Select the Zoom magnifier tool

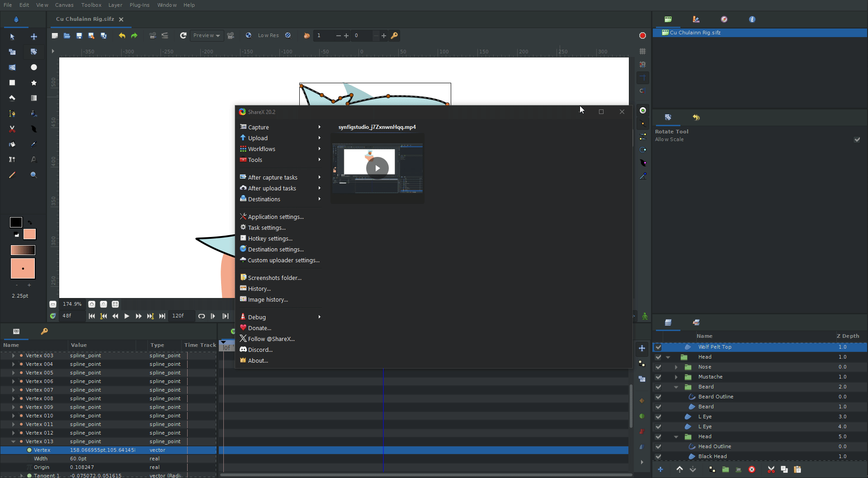pyautogui.click(x=34, y=175)
